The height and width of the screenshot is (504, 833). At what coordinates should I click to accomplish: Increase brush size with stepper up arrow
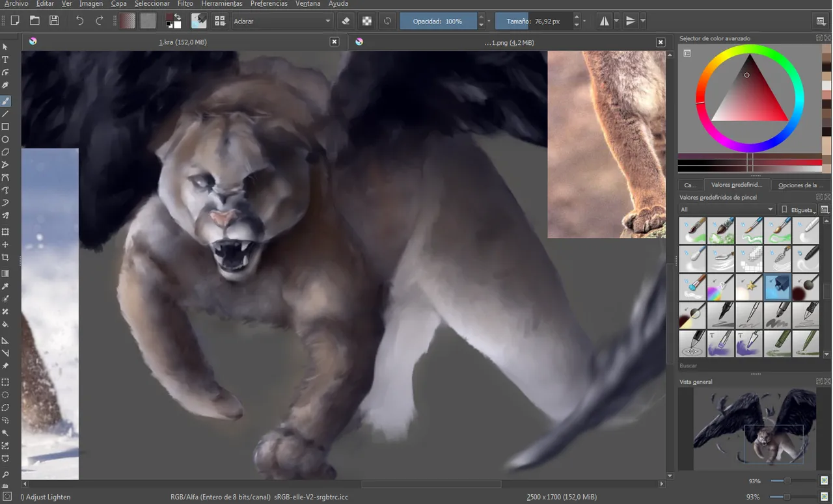pos(577,17)
